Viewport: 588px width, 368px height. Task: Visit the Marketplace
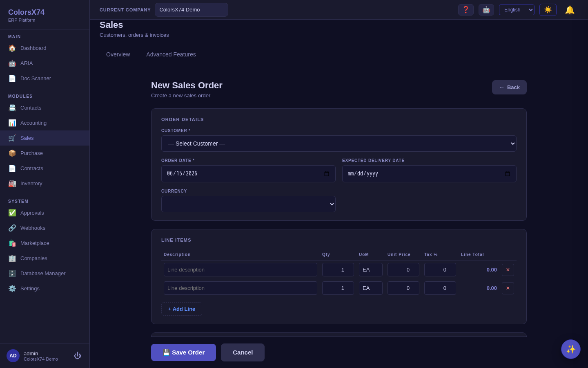45,243
